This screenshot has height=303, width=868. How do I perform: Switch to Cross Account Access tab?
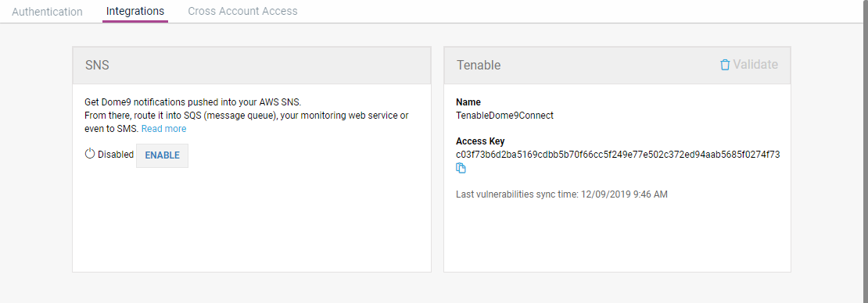coord(242,11)
